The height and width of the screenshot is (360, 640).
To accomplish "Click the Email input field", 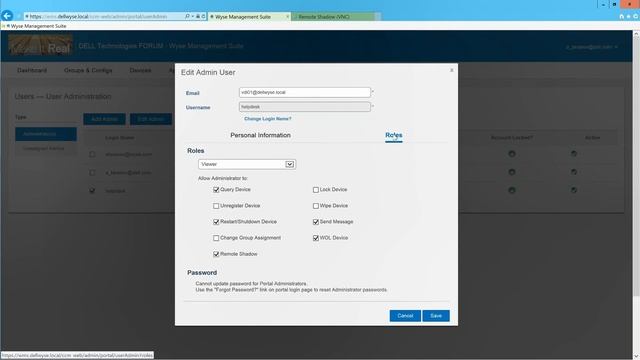I will pyautogui.click(x=304, y=93).
